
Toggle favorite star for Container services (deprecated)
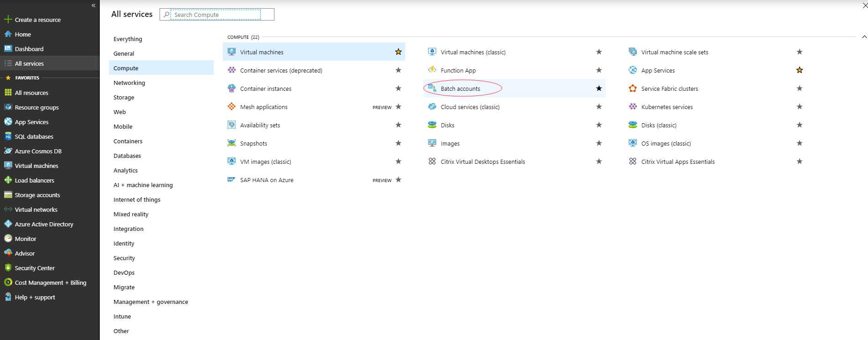(x=398, y=70)
